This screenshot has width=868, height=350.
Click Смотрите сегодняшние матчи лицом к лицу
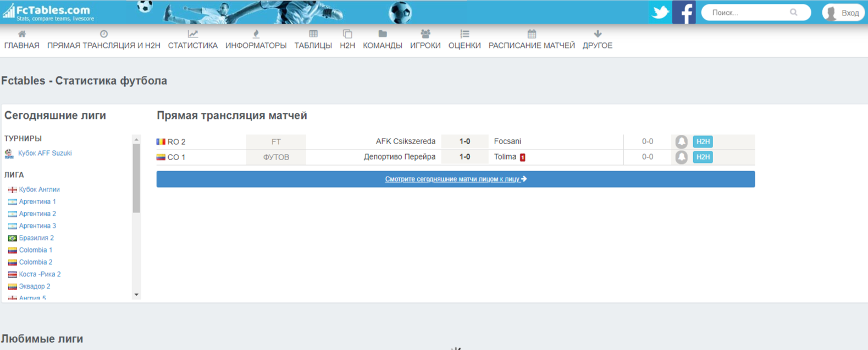[x=456, y=179]
